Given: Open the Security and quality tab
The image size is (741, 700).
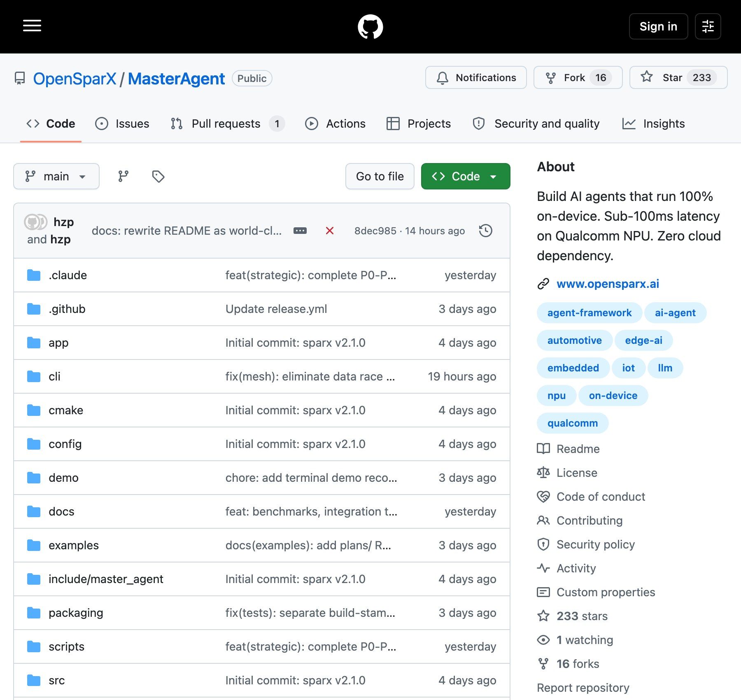Looking at the screenshot, I should pyautogui.click(x=536, y=124).
